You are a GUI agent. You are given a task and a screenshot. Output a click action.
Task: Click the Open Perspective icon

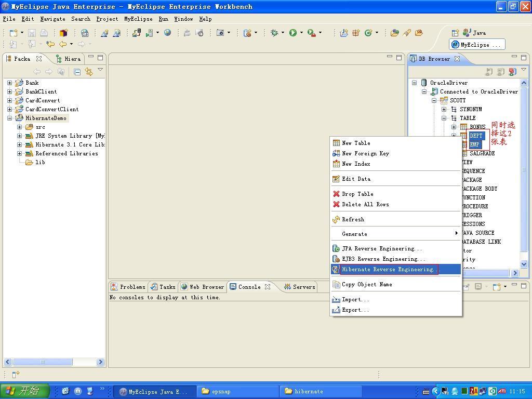455,33
